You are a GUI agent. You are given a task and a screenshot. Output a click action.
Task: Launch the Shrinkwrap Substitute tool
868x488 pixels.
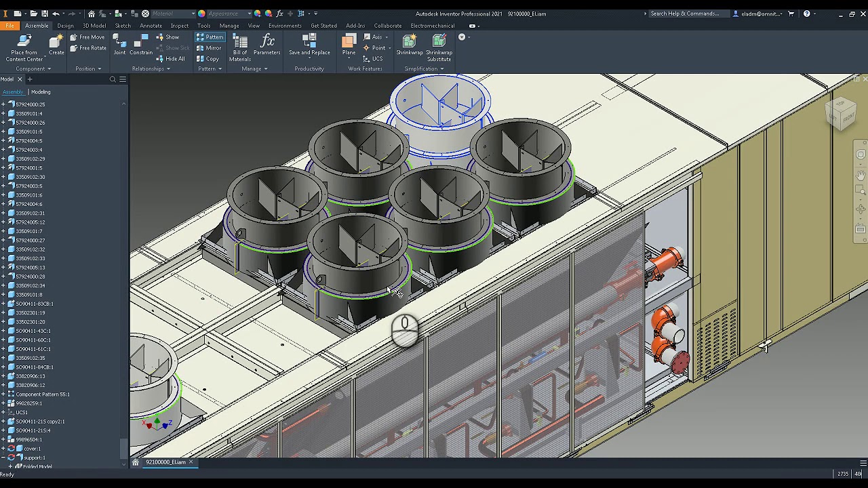tap(439, 47)
